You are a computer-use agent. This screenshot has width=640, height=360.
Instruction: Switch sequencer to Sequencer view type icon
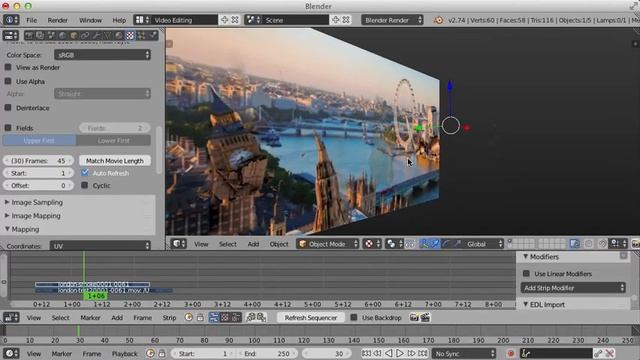tap(214, 318)
